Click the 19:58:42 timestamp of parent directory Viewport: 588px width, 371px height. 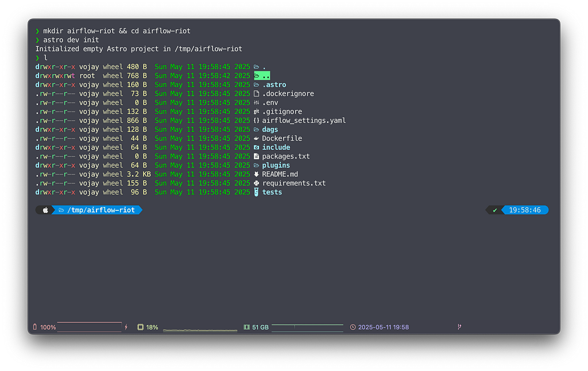click(214, 76)
